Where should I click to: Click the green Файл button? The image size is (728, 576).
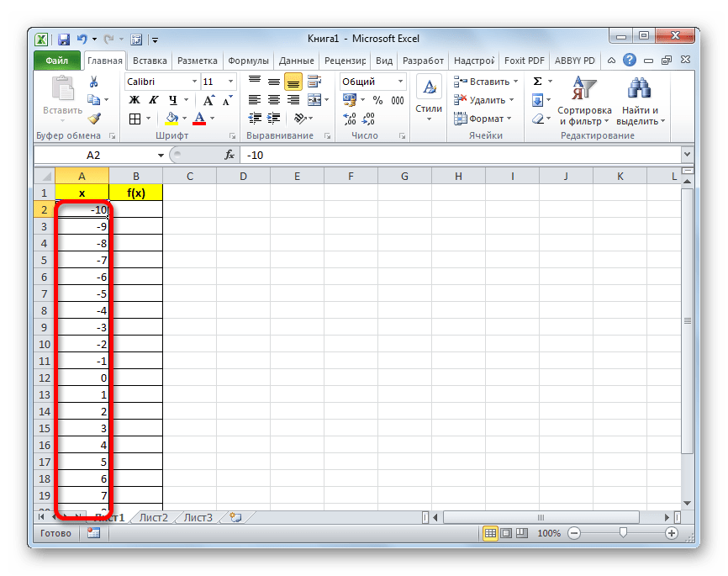click(x=57, y=61)
